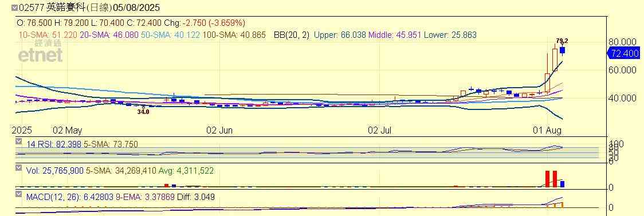The height and width of the screenshot is (216, 644).
Task: Collapse the 14 RSI indicator panel
Action: pos(18,142)
